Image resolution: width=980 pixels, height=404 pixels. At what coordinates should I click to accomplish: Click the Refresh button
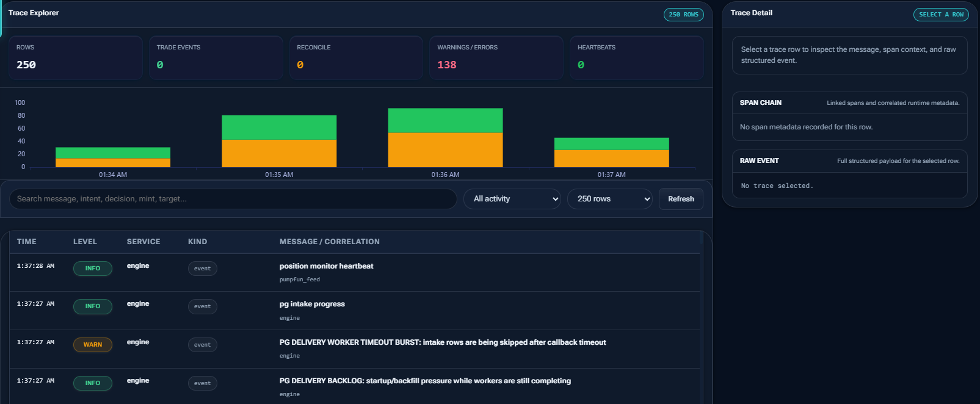(681, 199)
